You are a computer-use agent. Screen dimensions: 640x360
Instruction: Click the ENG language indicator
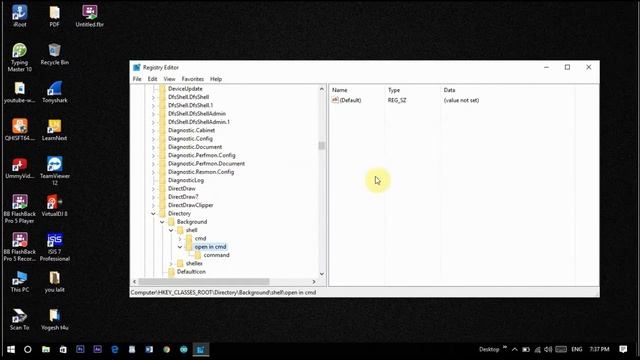coord(577,349)
